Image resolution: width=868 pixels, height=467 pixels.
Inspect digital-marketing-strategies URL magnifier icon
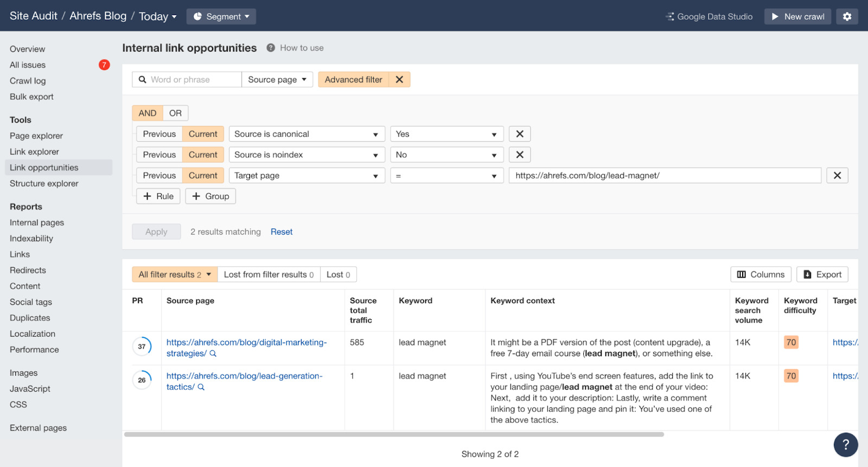[213, 354]
